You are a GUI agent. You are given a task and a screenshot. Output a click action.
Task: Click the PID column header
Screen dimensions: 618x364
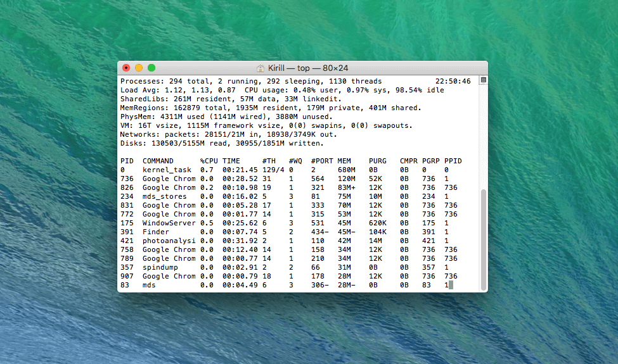(127, 161)
